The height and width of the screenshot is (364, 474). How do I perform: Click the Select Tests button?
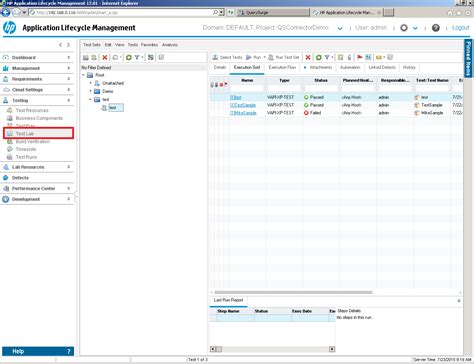pos(227,57)
